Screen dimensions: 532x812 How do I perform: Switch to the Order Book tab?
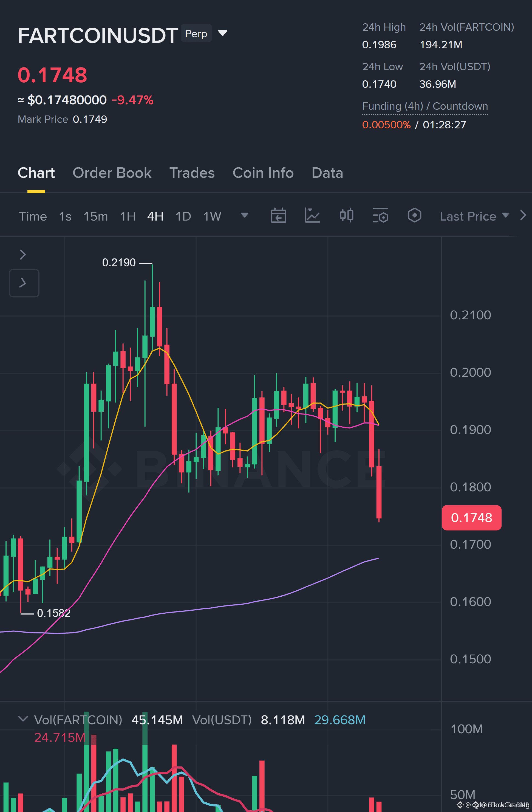(x=112, y=173)
